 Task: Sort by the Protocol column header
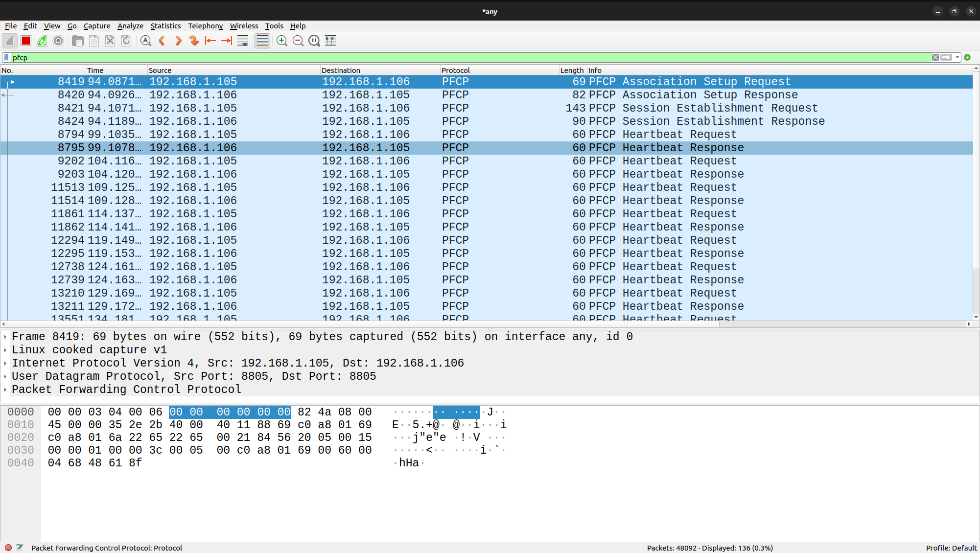pos(499,70)
